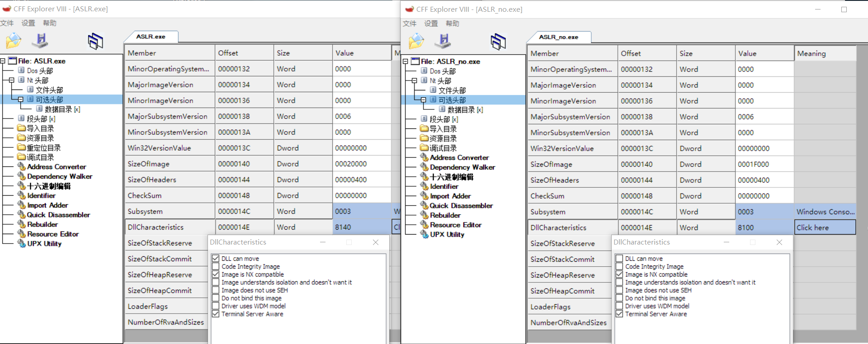
Task: Open Address Converter in ASLR.exe tree
Action: 57,167
